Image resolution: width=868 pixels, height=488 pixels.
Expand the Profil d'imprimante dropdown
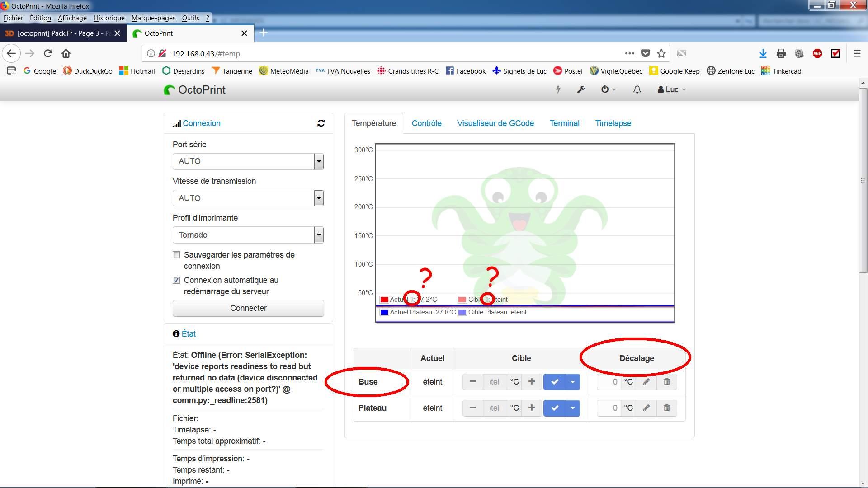[x=248, y=235]
